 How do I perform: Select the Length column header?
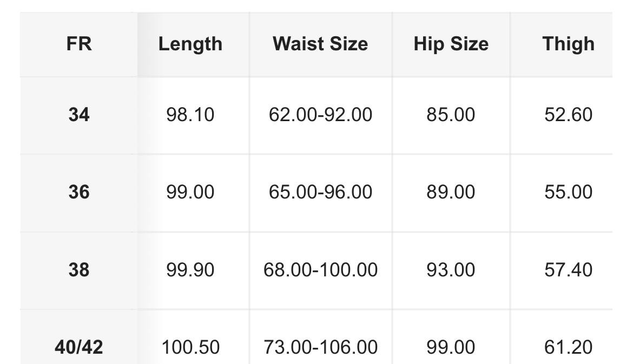tap(190, 44)
